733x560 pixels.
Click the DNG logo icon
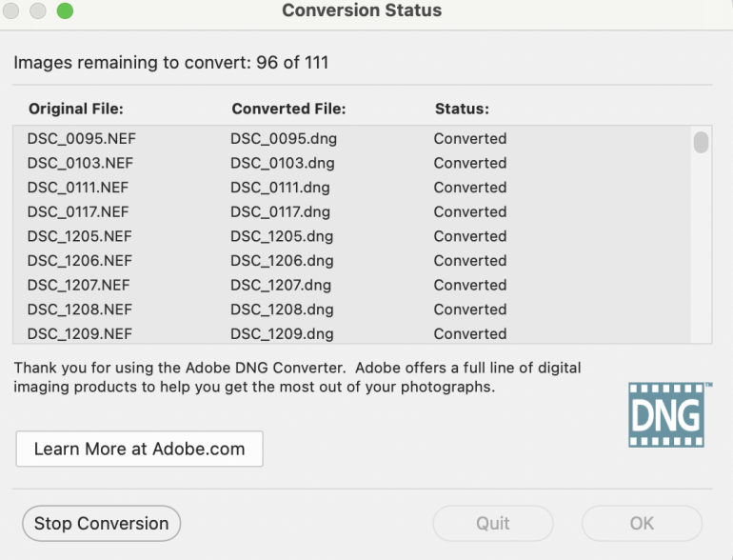point(668,414)
